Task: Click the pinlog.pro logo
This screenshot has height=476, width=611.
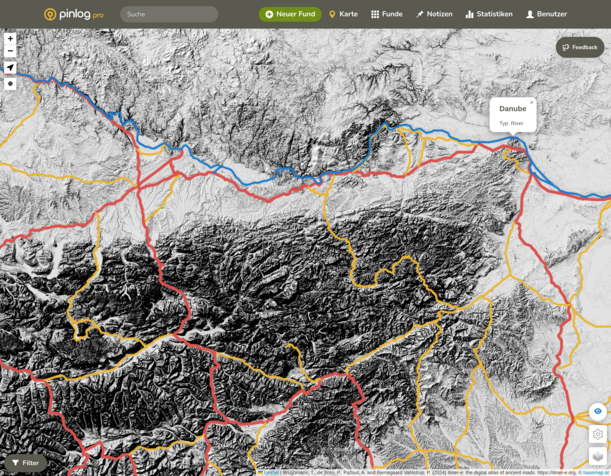Action: (73, 14)
